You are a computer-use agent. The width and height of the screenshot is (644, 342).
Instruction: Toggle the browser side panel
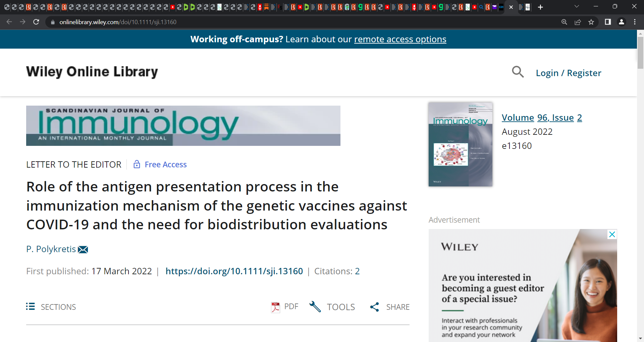(608, 22)
